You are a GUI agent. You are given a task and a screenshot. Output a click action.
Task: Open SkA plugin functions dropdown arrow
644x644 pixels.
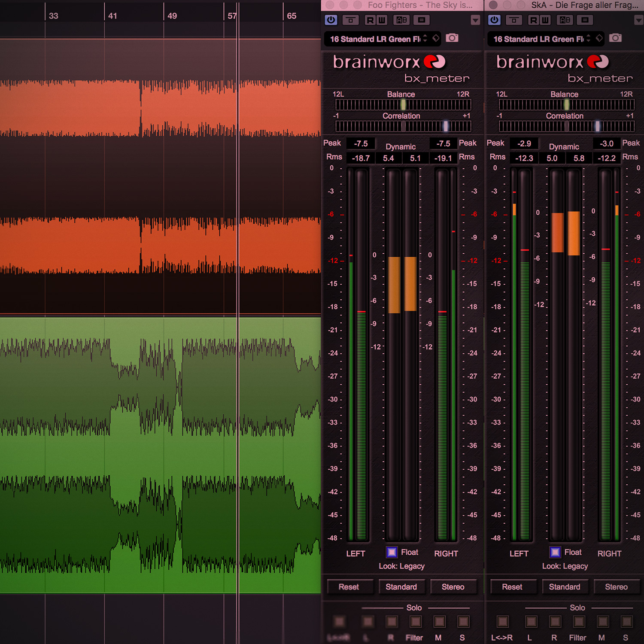(x=638, y=20)
